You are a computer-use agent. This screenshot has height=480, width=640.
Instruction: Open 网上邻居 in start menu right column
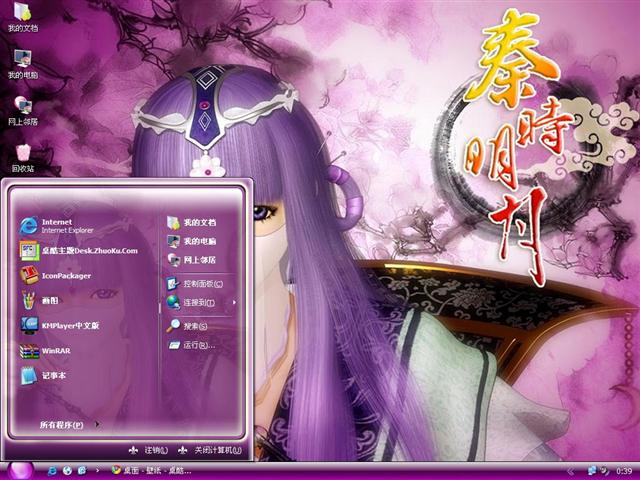[192, 260]
